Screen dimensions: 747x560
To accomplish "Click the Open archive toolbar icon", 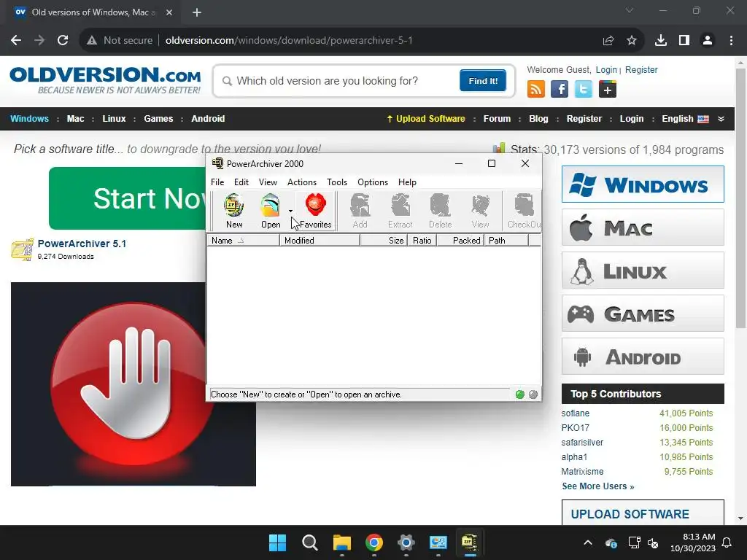I will pos(270,211).
